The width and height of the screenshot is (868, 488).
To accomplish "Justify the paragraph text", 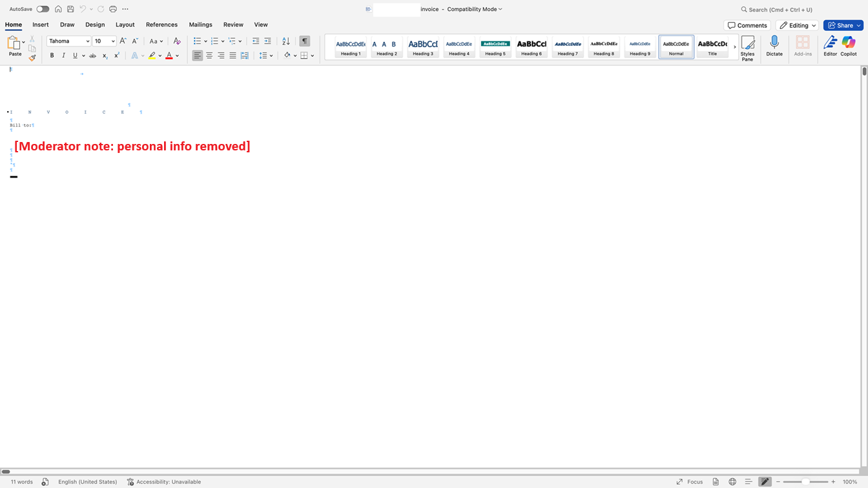I will click(232, 56).
